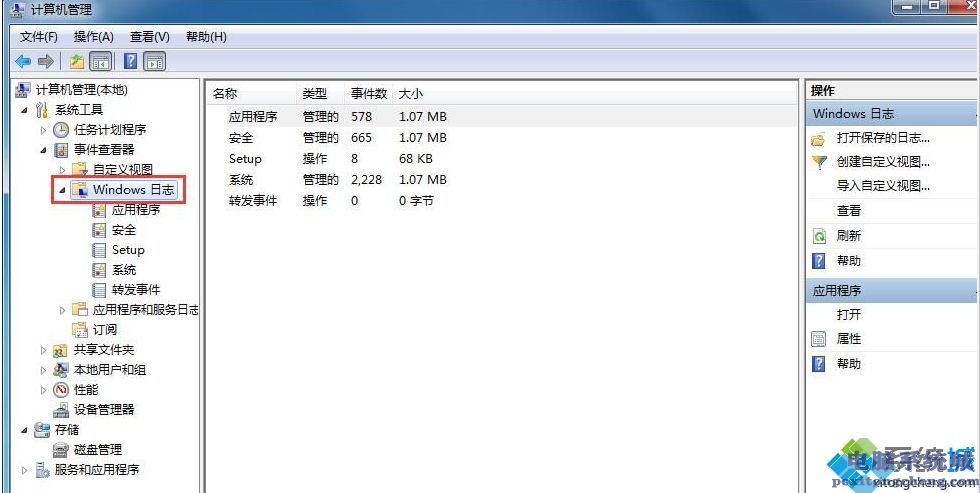Open the 查看 action submenu
980x493 pixels.
tap(849, 211)
